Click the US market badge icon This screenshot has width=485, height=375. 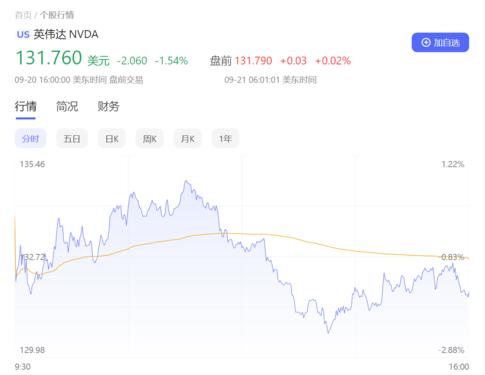point(23,34)
